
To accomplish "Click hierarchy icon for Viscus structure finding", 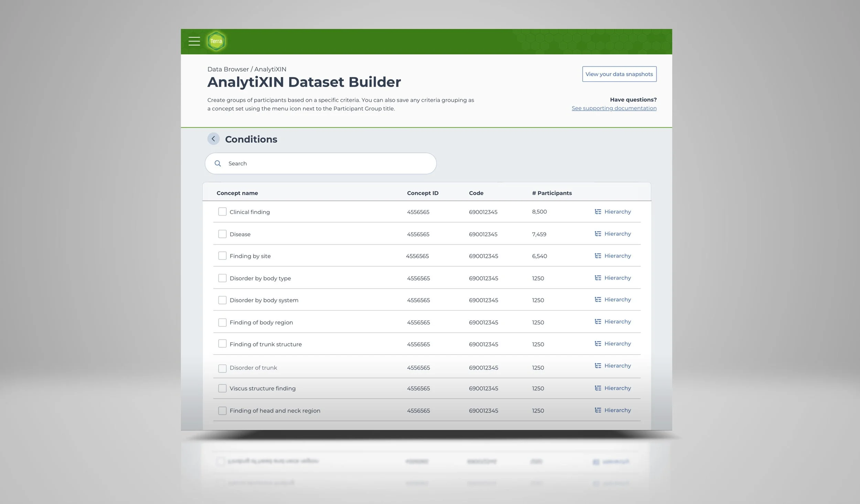I will 598,388.
